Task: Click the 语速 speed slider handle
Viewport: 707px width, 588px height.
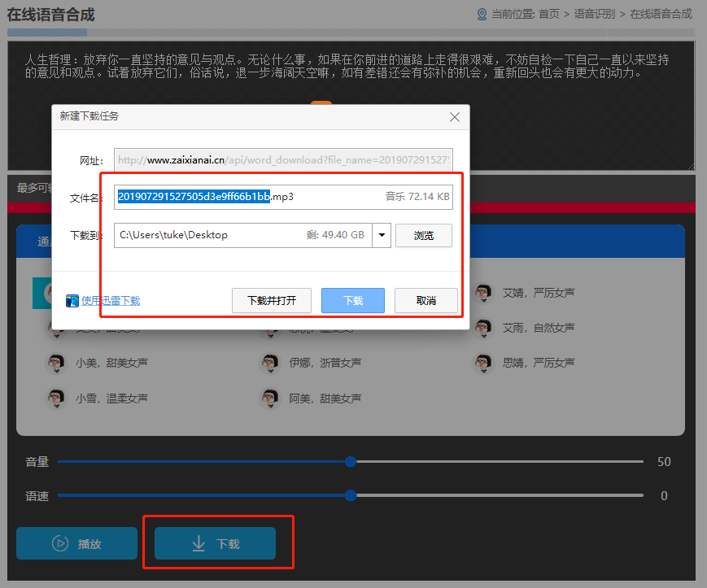Action: [351, 495]
